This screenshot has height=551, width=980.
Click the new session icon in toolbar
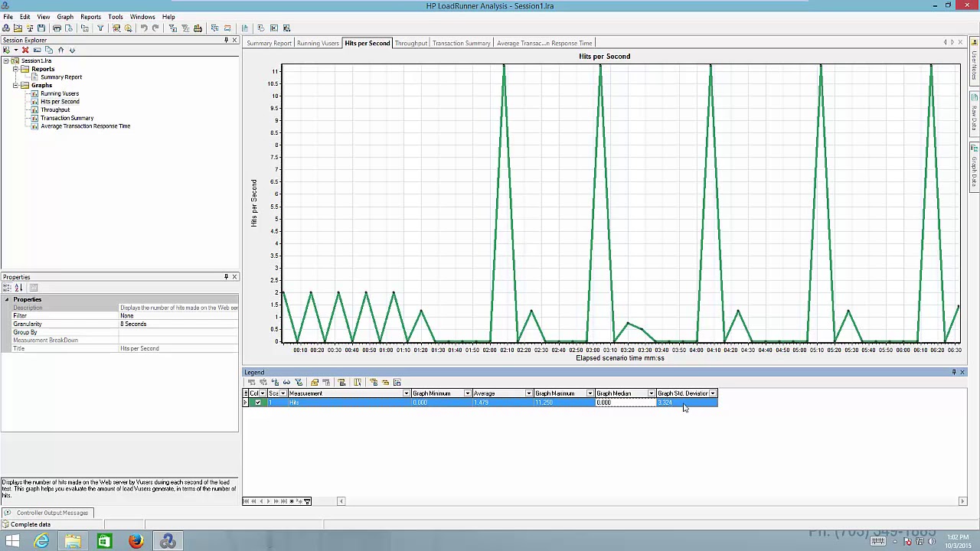[x=6, y=28]
